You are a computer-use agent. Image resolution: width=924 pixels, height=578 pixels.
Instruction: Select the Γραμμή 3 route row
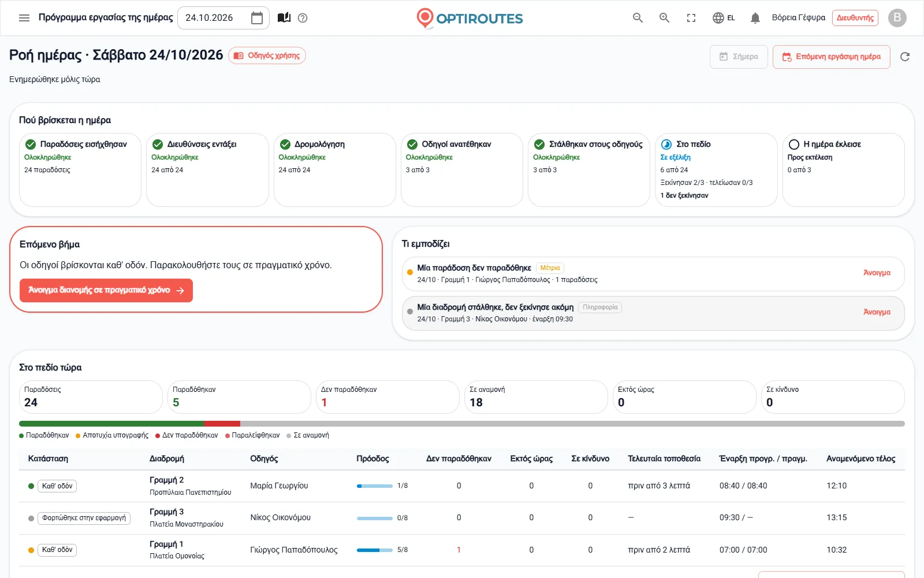pyautogui.click(x=462, y=518)
